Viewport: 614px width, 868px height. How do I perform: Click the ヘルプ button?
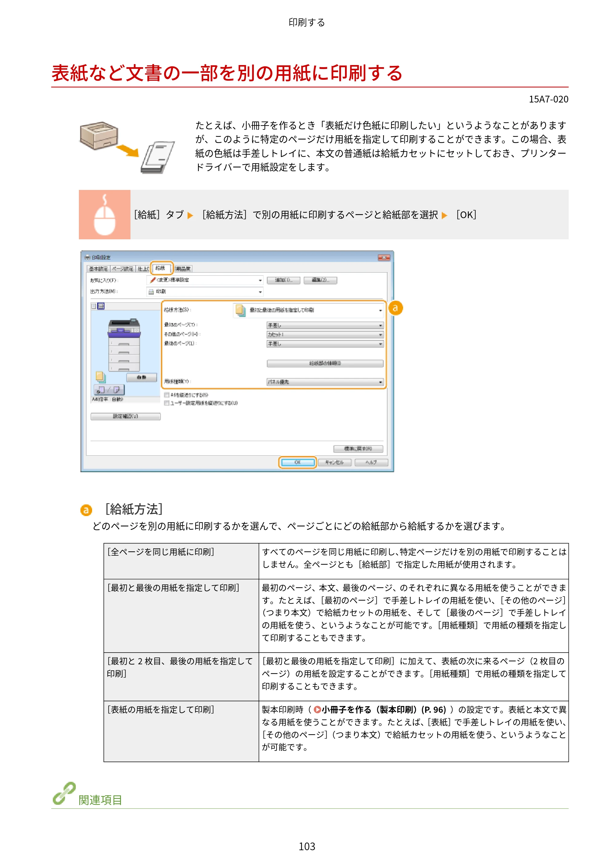pos(371,462)
